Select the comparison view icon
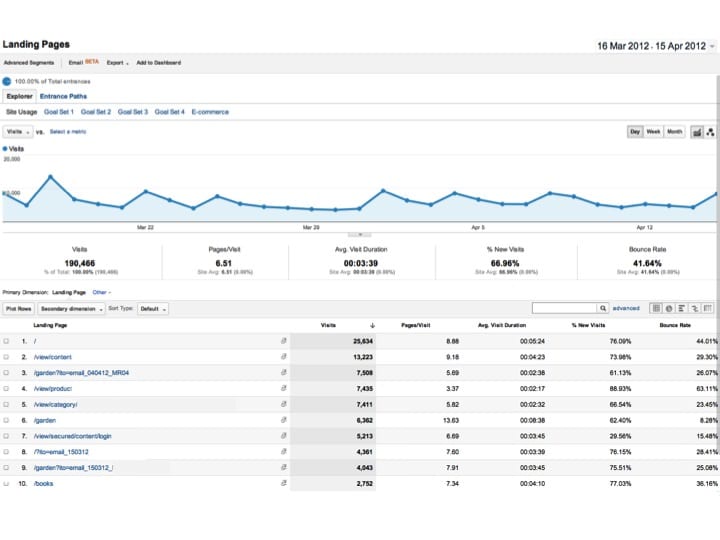Viewport: 720px width, 540px height. click(695, 309)
